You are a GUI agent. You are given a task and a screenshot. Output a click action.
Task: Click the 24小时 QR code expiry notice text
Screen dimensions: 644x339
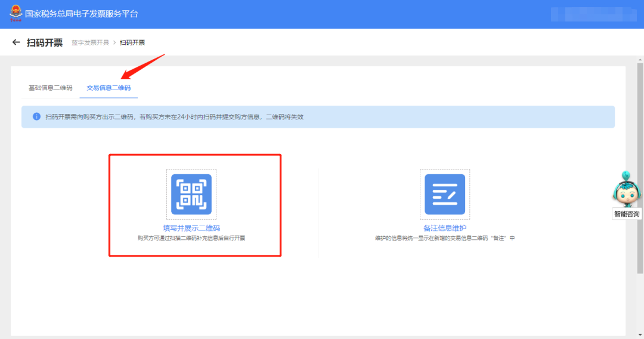[175, 117]
